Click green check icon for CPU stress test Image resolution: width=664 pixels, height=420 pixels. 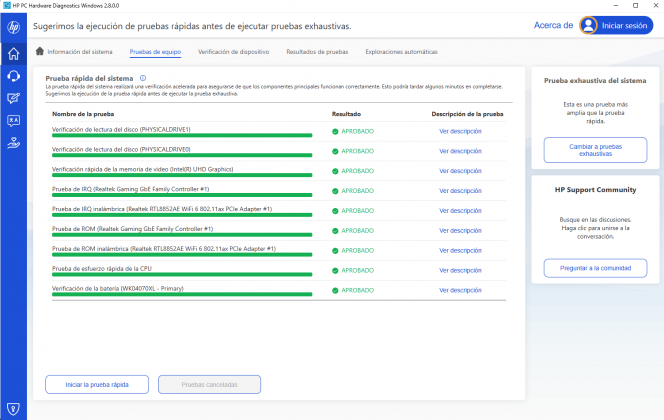pos(335,271)
